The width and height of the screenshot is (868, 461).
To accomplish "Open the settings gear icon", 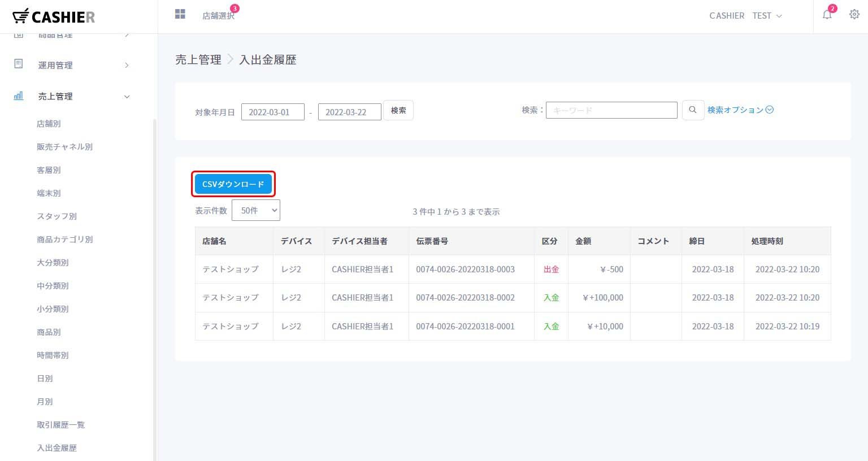I will click(x=854, y=15).
